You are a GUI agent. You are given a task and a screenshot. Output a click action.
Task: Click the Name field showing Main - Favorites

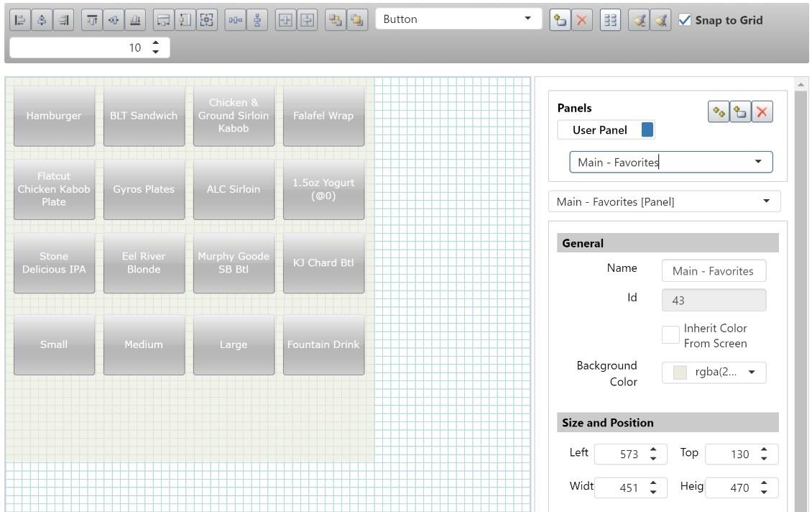pyautogui.click(x=714, y=270)
